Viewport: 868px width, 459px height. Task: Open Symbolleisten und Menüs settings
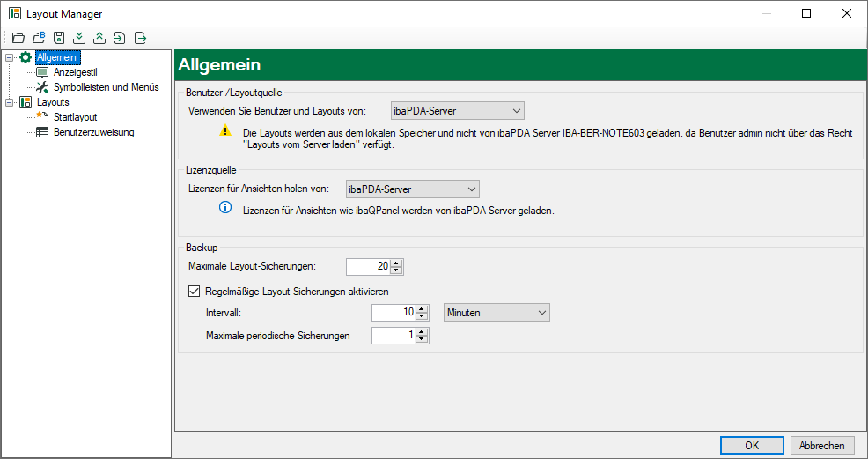pyautogui.click(x=106, y=87)
